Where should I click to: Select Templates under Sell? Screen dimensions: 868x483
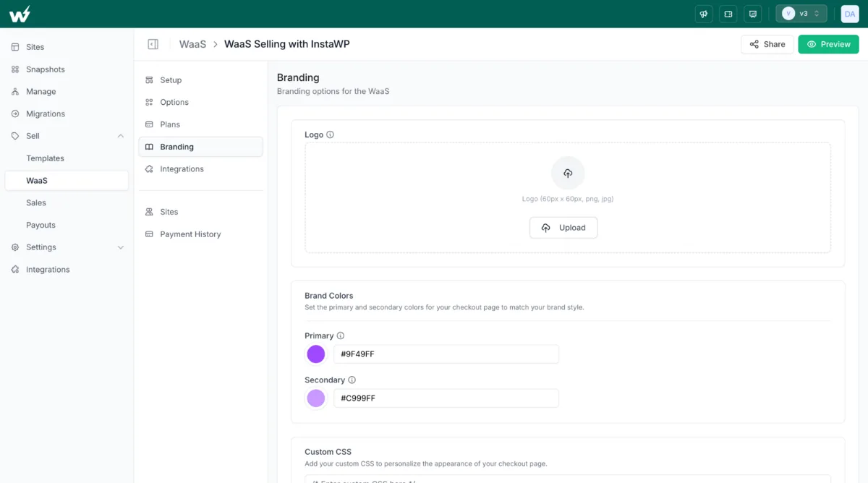point(45,158)
